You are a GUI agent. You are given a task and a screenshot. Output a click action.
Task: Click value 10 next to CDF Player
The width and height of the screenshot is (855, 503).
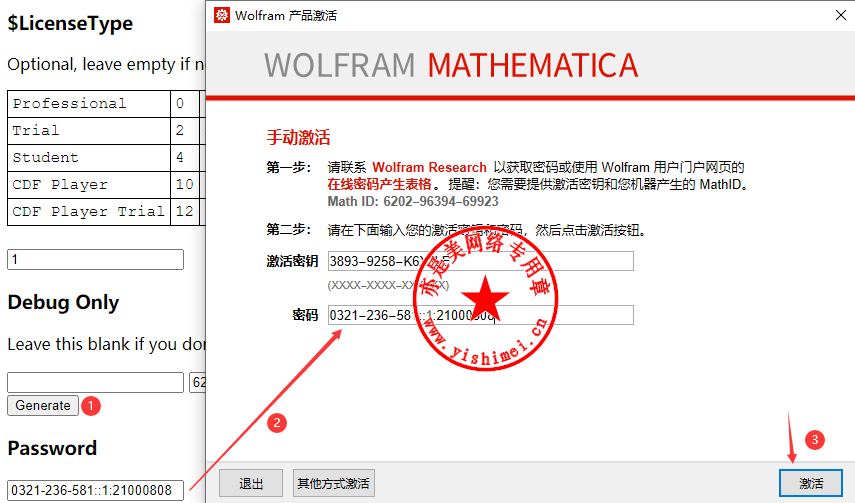[185, 185]
